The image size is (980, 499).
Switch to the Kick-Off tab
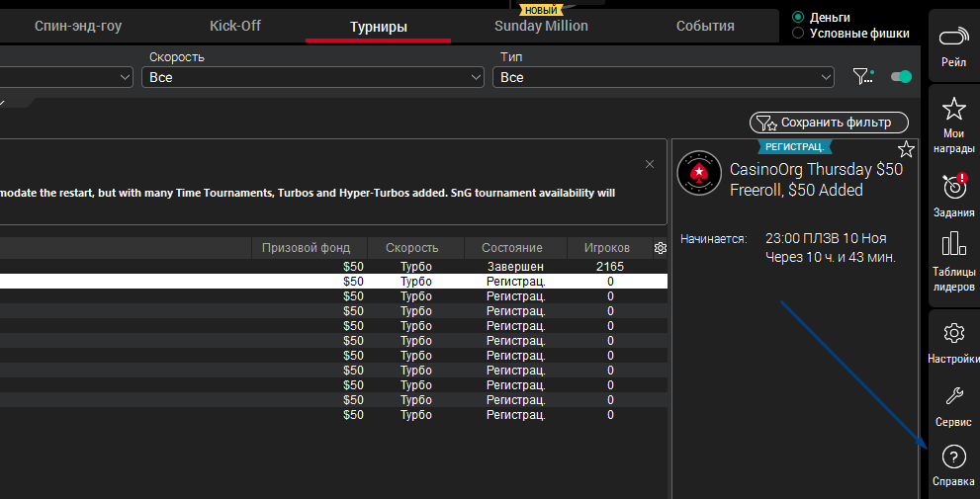pyautogui.click(x=235, y=26)
